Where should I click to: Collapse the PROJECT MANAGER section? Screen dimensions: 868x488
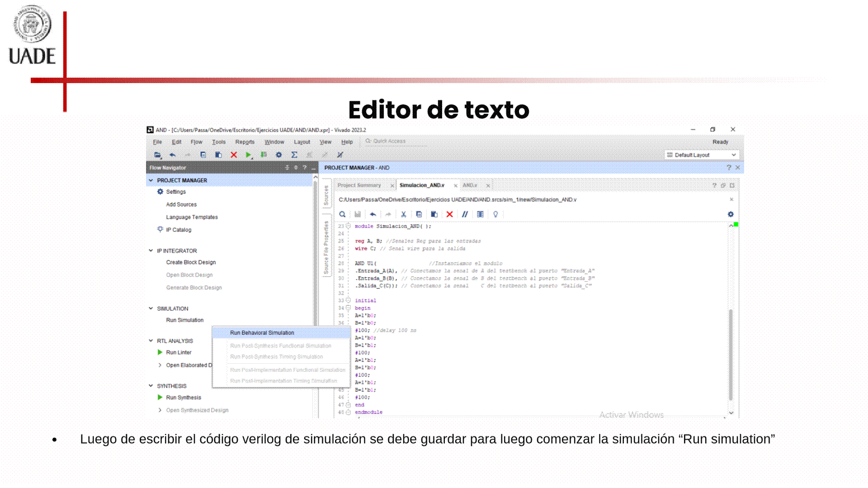click(151, 180)
